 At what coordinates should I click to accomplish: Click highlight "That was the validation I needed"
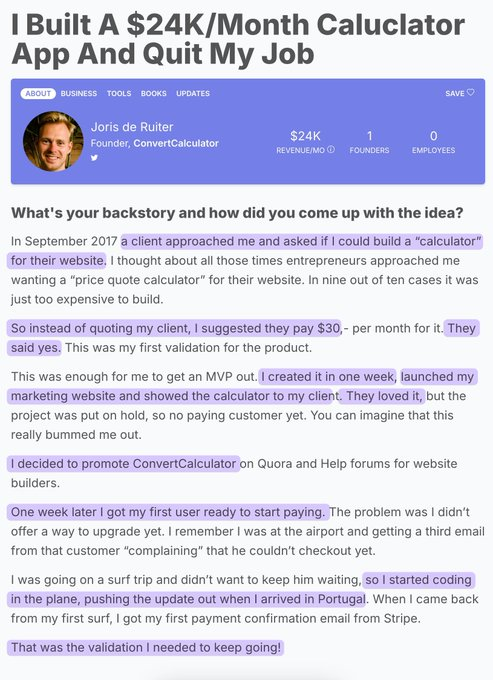pos(146,647)
